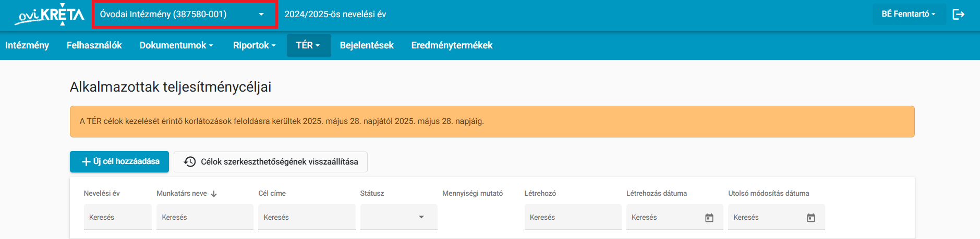Click the plus icon on Új cél hozzáadása
The image size is (980, 239).
point(87,162)
